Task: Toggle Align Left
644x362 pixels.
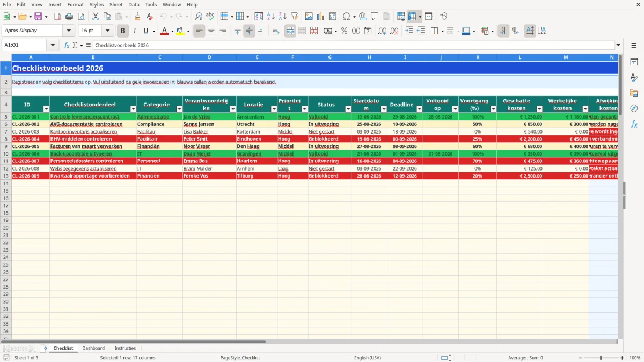Action: point(200,31)
